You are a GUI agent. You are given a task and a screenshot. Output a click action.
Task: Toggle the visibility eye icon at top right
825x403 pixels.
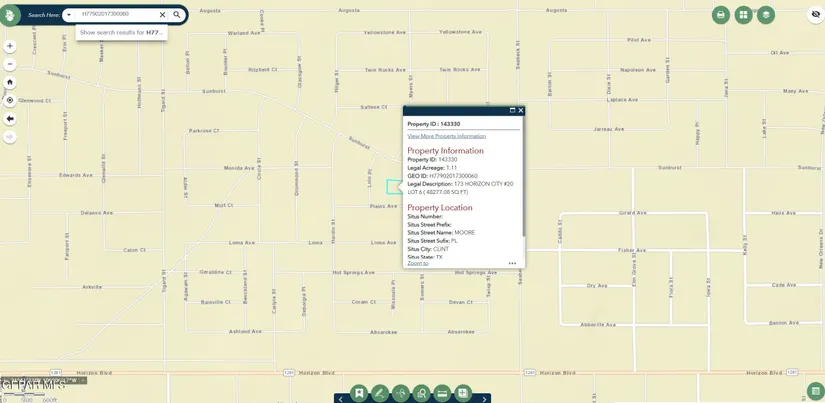coord(815,15)
